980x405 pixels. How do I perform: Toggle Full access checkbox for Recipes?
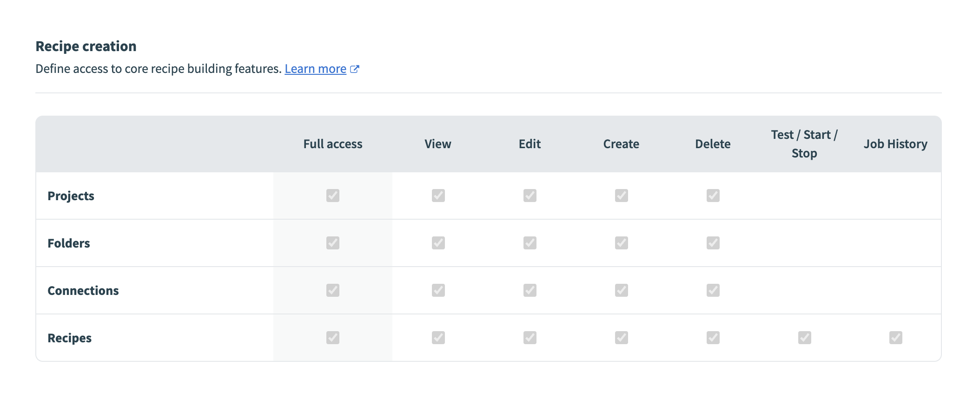[x=333, y=338]
